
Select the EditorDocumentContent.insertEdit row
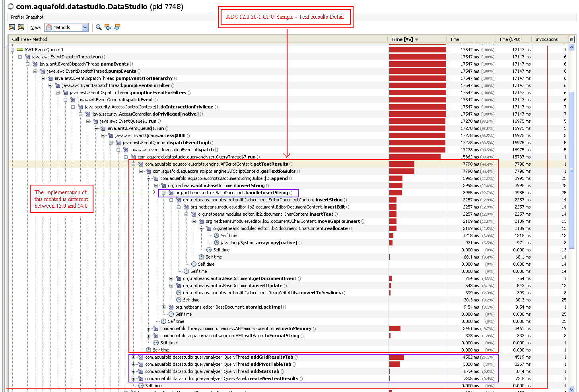click(288, 207)
